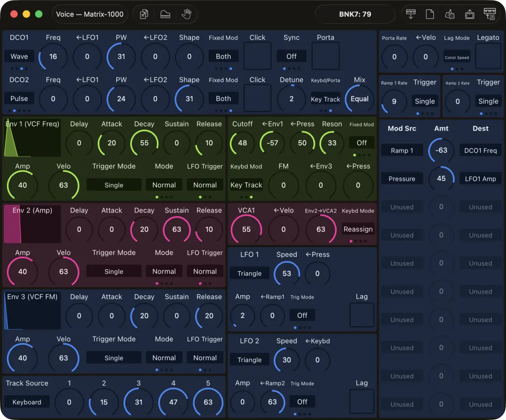Click the VCF ←Env1 knob showing -57
This screenshot has height=420, width=506.
pyautogui.click(x=272, y=143)
